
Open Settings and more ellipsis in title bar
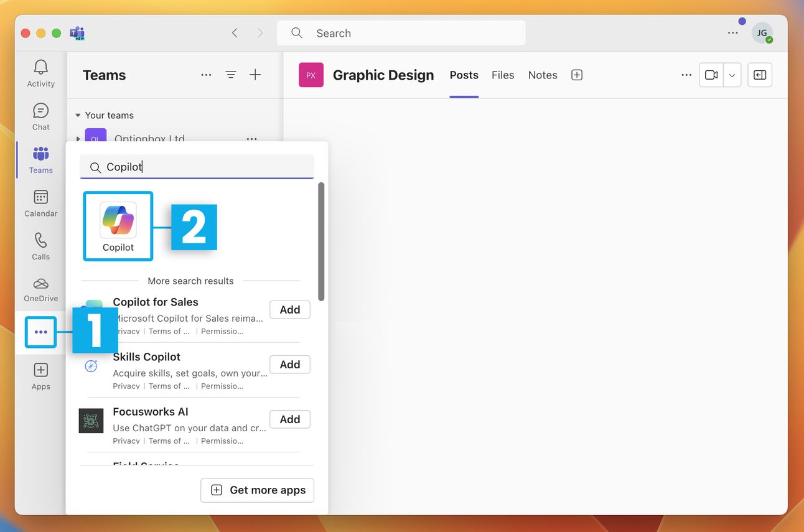coord(733,33)
